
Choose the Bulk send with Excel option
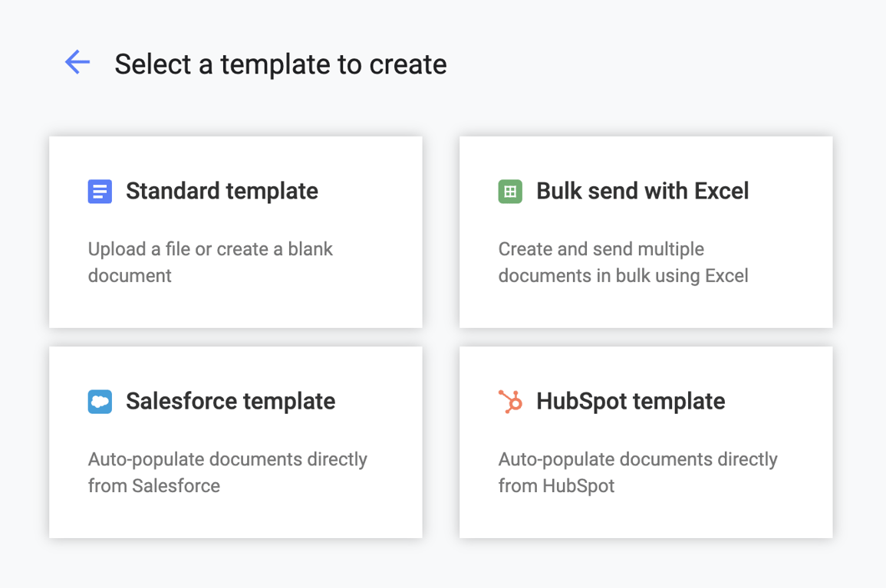tap(646, 232)
